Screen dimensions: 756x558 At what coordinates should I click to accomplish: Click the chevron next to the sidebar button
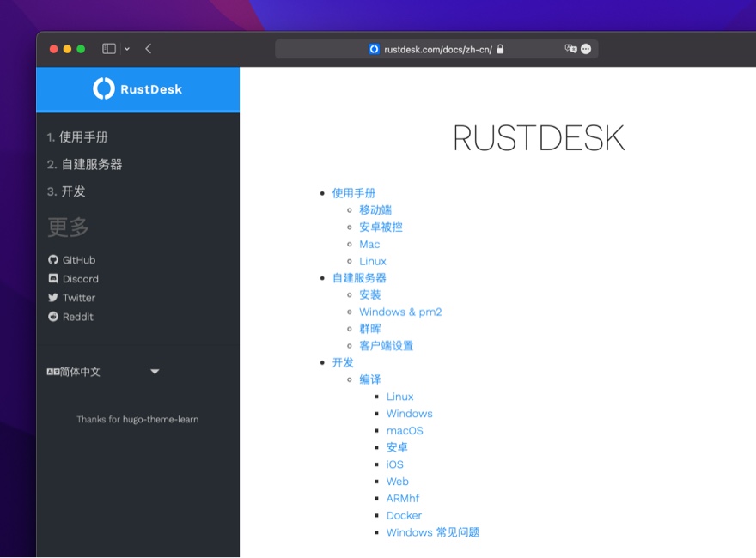[x=125, y=49]
